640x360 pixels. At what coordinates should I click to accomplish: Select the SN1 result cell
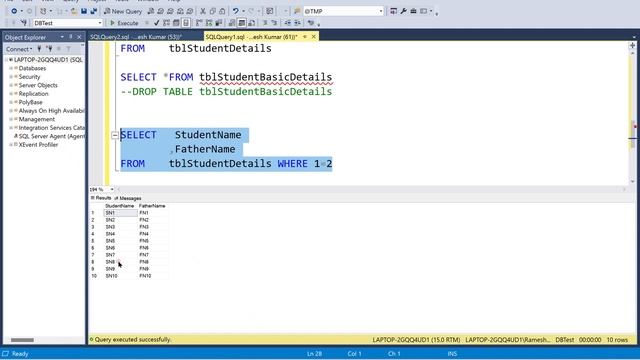click(120, 213)
